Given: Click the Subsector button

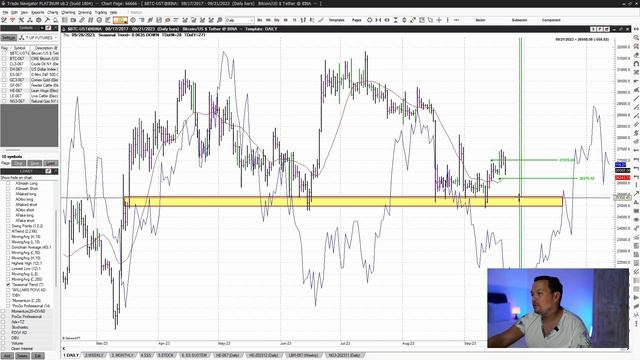Looking at the screenshot, I should 519,20.
